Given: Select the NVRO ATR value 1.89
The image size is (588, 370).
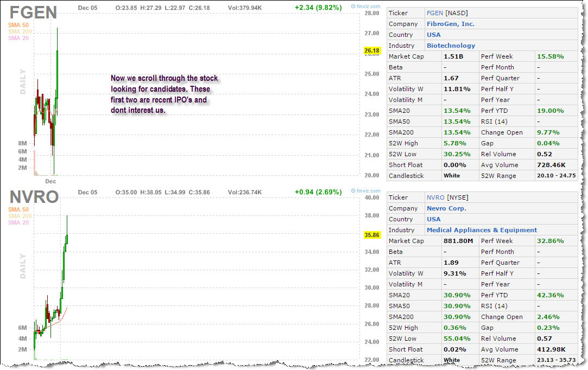Looking at the screenshot, I should coord(451,263).
